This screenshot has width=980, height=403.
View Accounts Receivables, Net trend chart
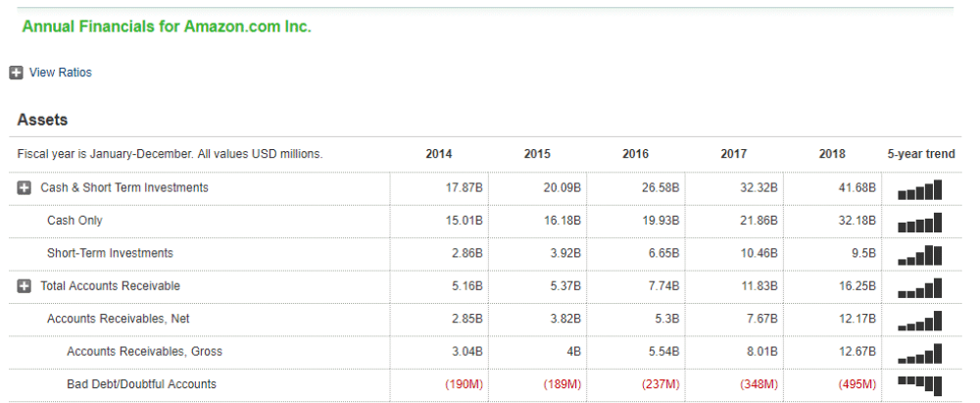pos(919,321)
